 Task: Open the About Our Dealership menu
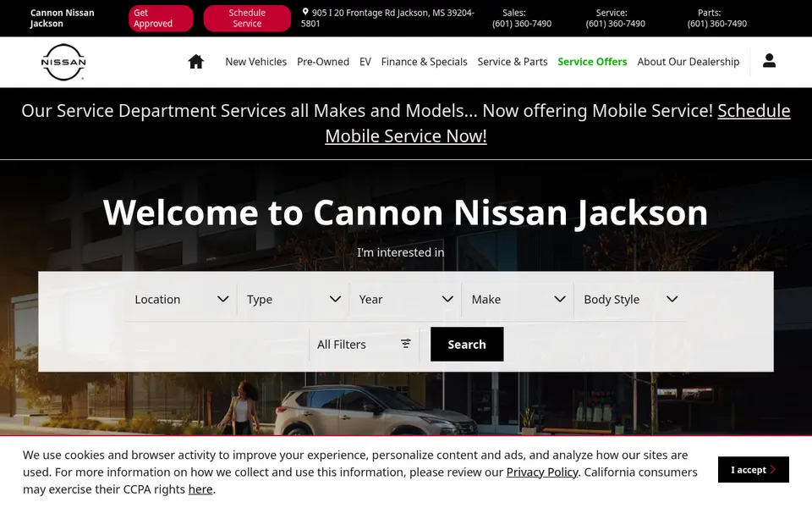pos(689,62)
